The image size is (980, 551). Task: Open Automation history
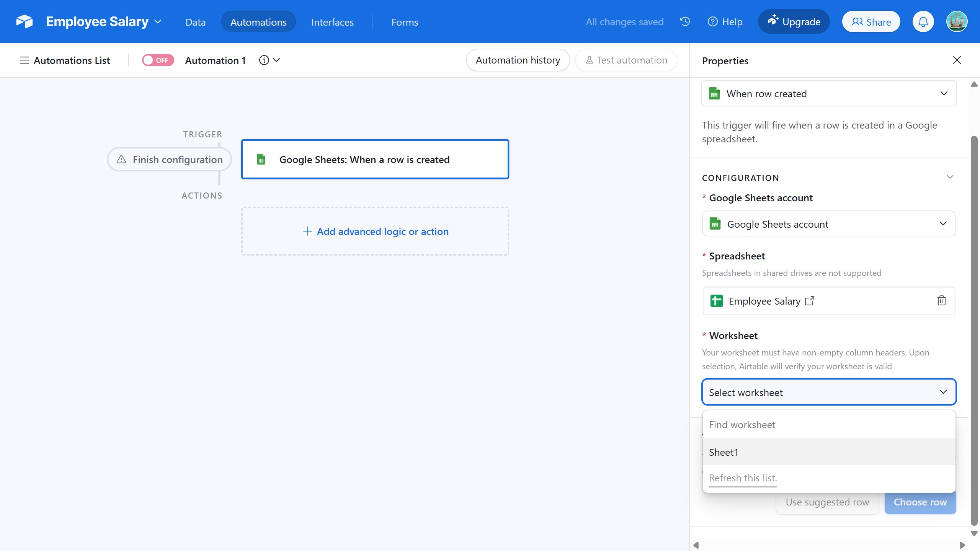click(518, 60)
